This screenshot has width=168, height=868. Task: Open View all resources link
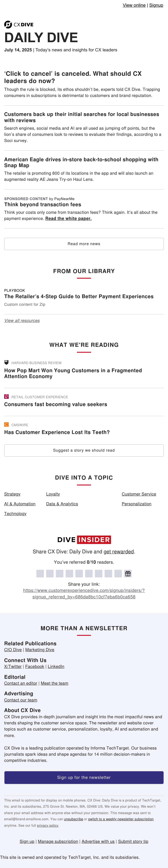point(22,320)
